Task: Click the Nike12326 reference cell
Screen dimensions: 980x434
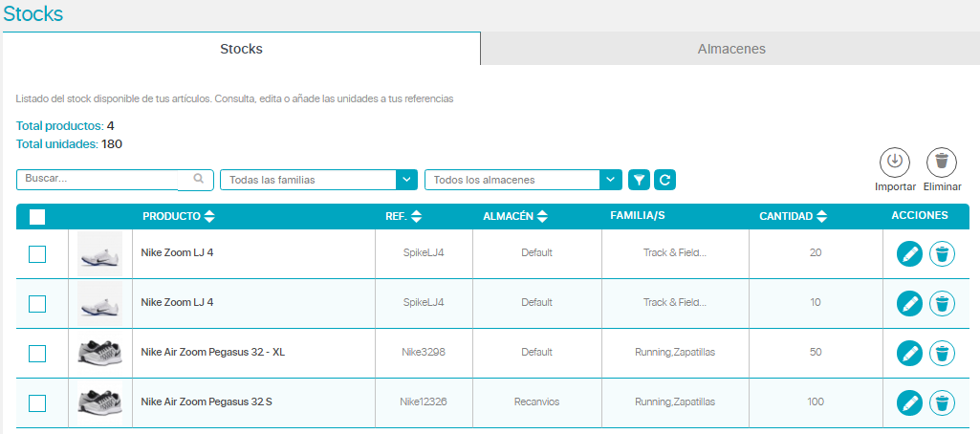Action: (x=424, y=401)
